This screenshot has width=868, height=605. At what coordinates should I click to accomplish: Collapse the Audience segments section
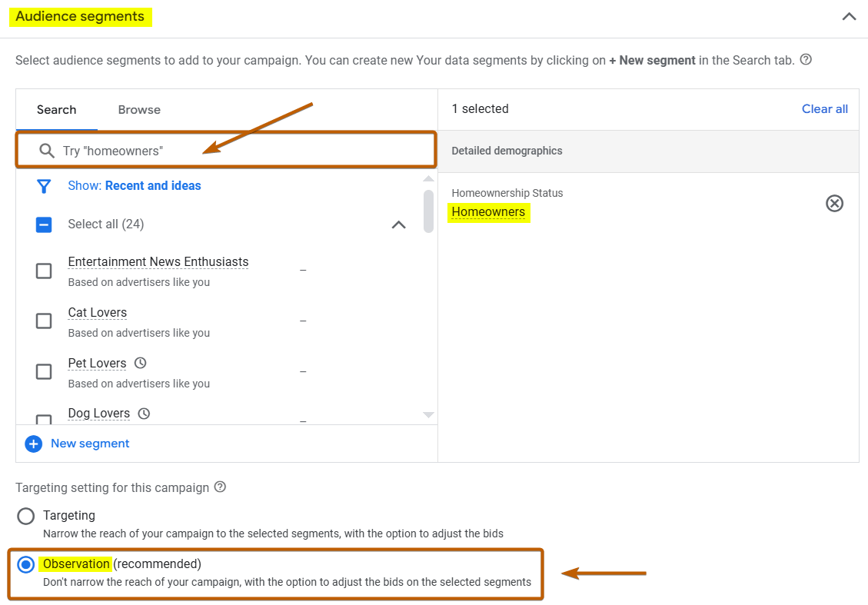(x=849, y=16)
